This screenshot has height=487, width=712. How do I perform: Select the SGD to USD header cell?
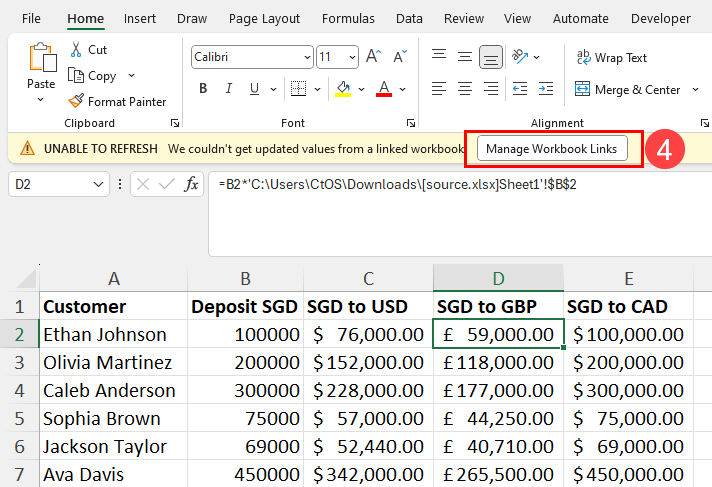coord(368,307)
